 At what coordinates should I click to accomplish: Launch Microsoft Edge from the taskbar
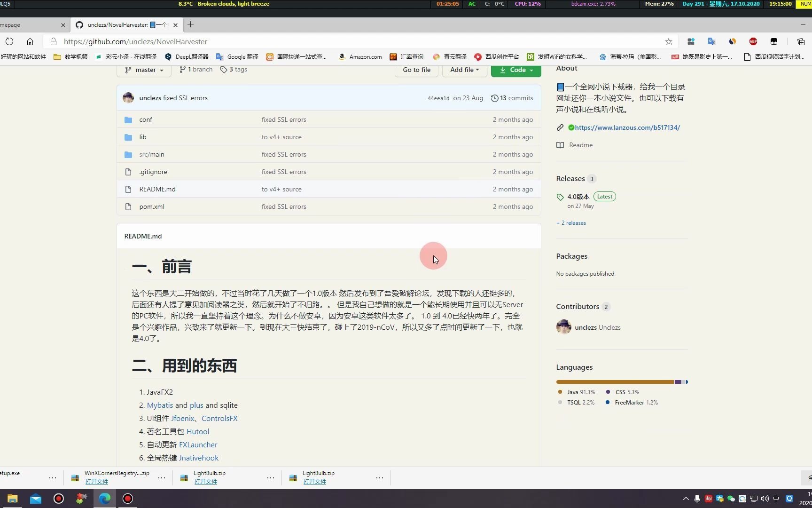tap(104, 499)
